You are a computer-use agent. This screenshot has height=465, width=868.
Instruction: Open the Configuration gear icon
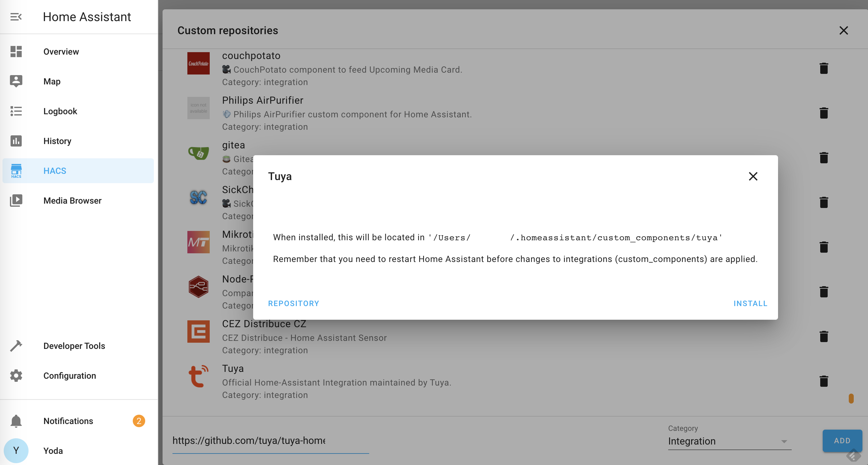point(16,375)
